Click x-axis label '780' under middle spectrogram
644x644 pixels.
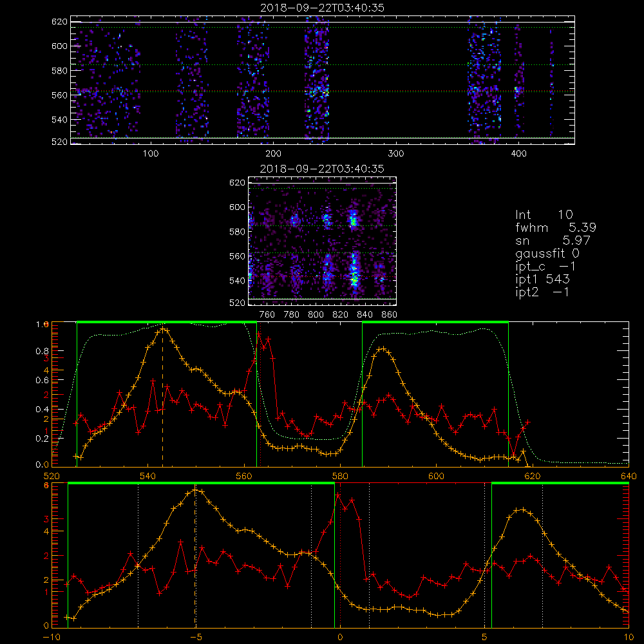[292, 315]
